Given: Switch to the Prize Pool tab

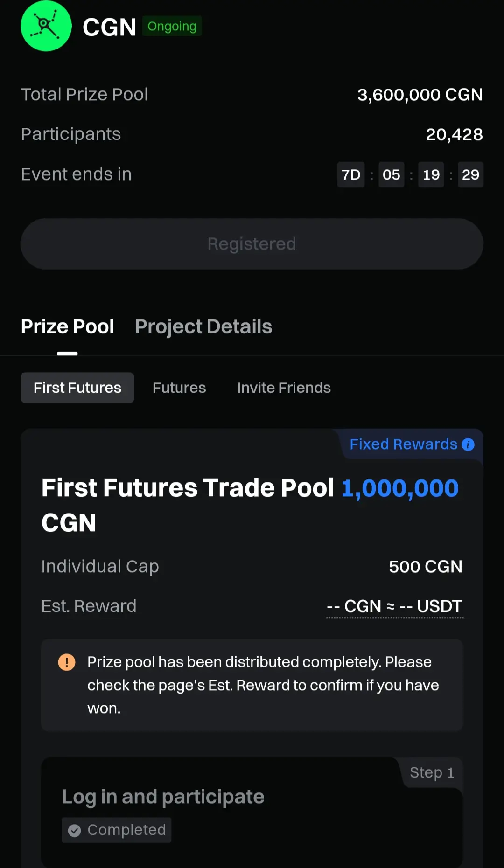Looking at the screenshot, I should 68,326.
